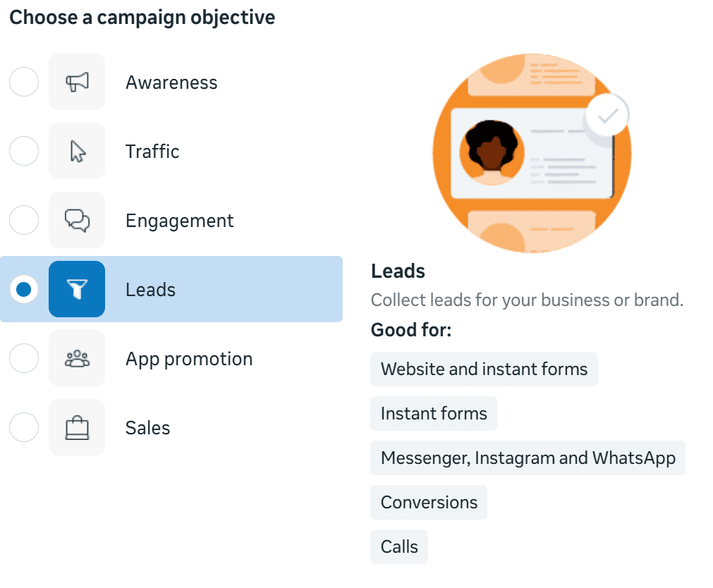The image size is (713, 588).
Task: Select the Engagement radio button
Action: click(x=24, y=221)
